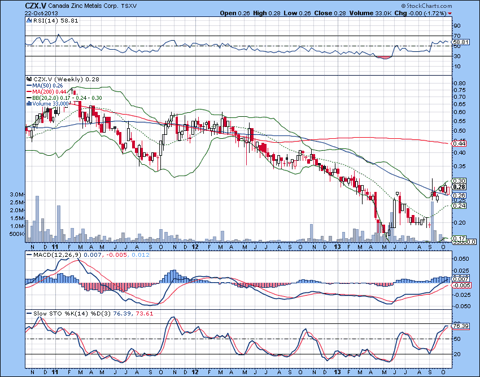Click the 3.0M volume axis label

[17, 194]
